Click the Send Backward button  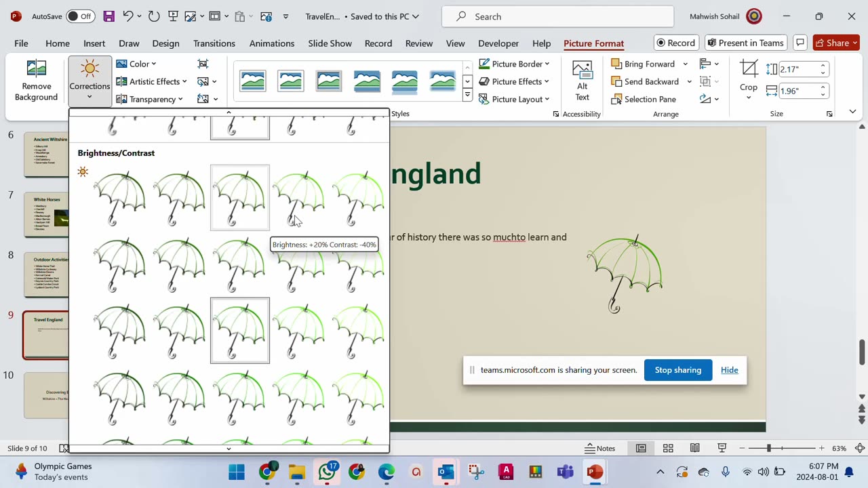point(645,81)
